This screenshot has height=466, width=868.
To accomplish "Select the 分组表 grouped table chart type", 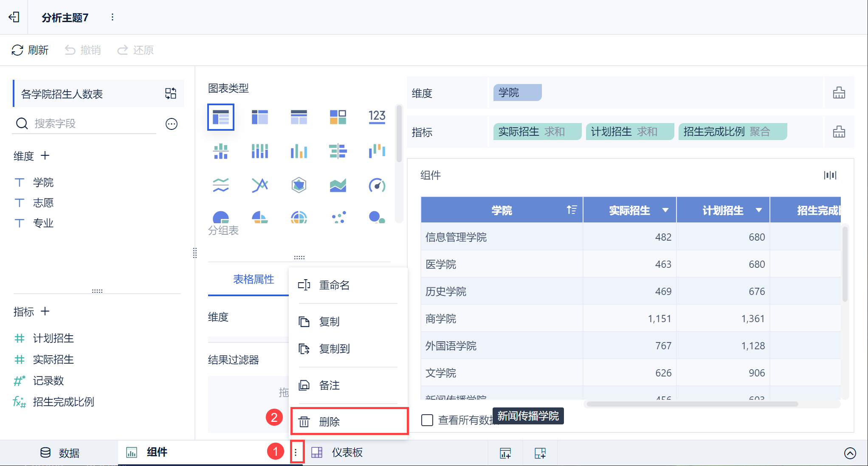I will click(220, 117).
